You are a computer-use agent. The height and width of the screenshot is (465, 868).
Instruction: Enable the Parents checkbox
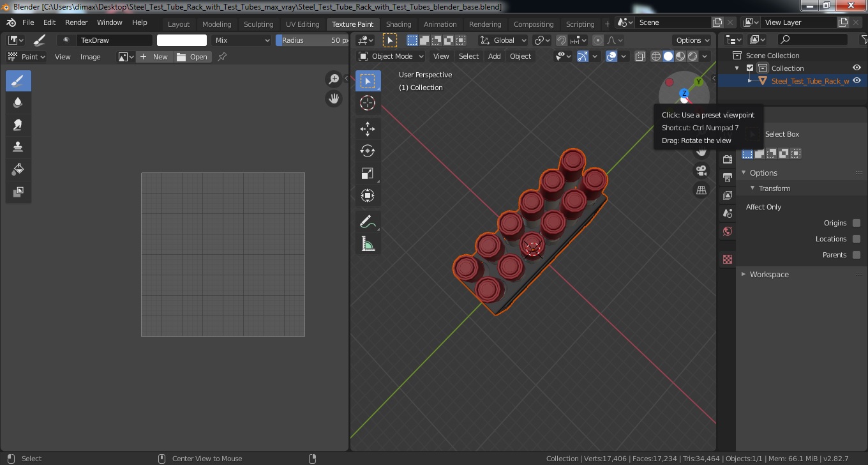point(857,255)
